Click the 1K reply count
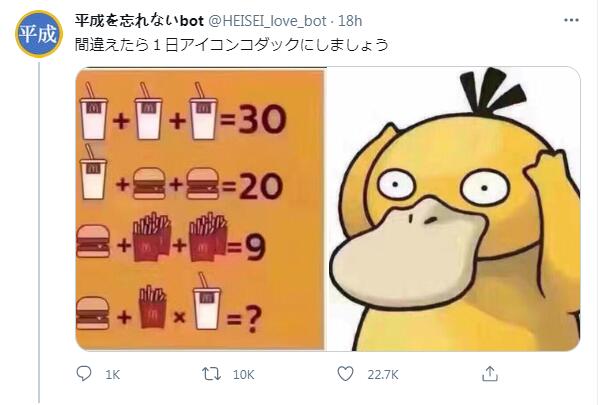The image size is (598, 405). coord(113,374)
